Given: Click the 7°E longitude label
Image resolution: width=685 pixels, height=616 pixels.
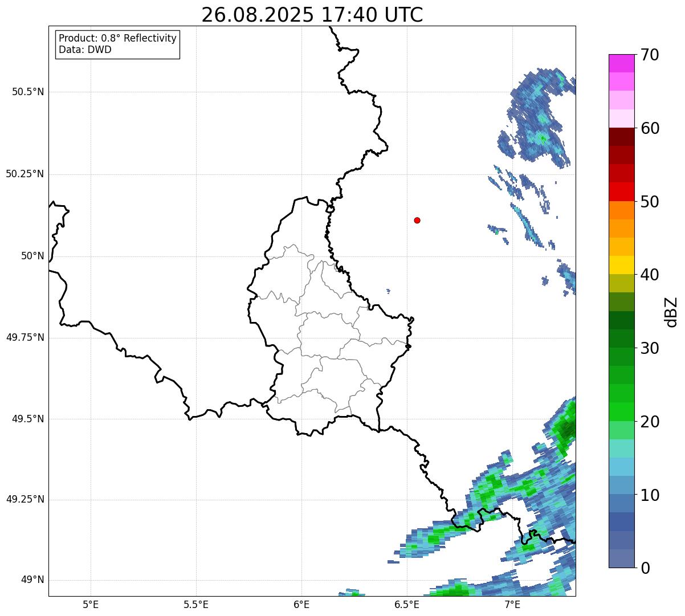Looking at the screenshot, I should [512, 604].
